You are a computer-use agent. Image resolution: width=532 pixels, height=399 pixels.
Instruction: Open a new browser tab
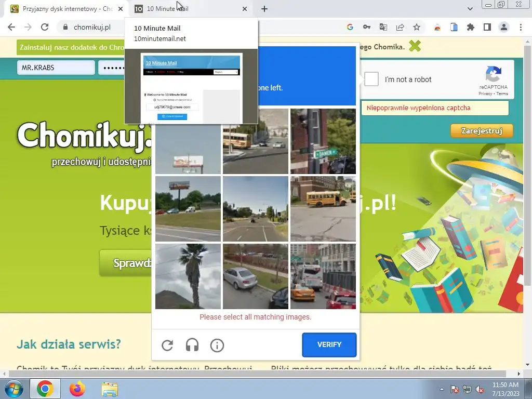[264, 9]
